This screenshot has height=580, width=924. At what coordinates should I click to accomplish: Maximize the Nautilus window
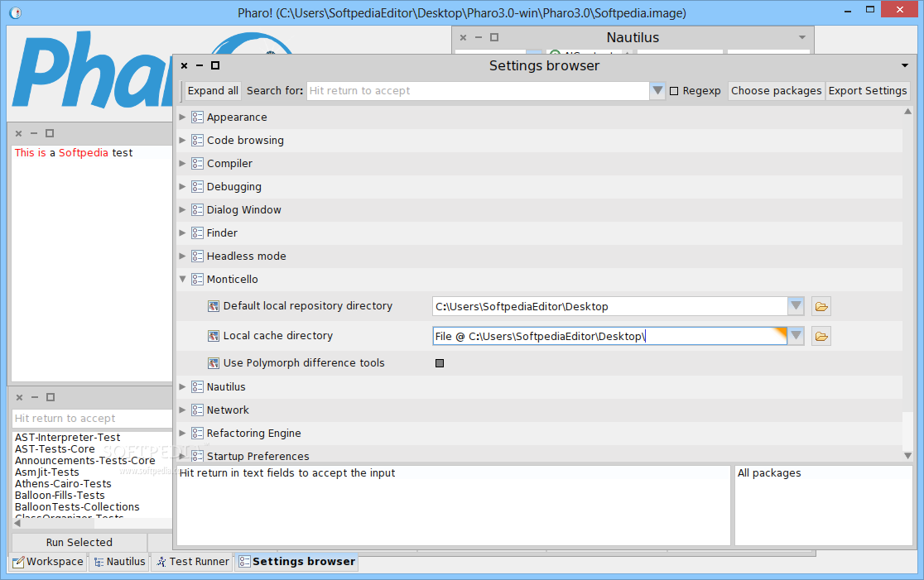[494, 37]
